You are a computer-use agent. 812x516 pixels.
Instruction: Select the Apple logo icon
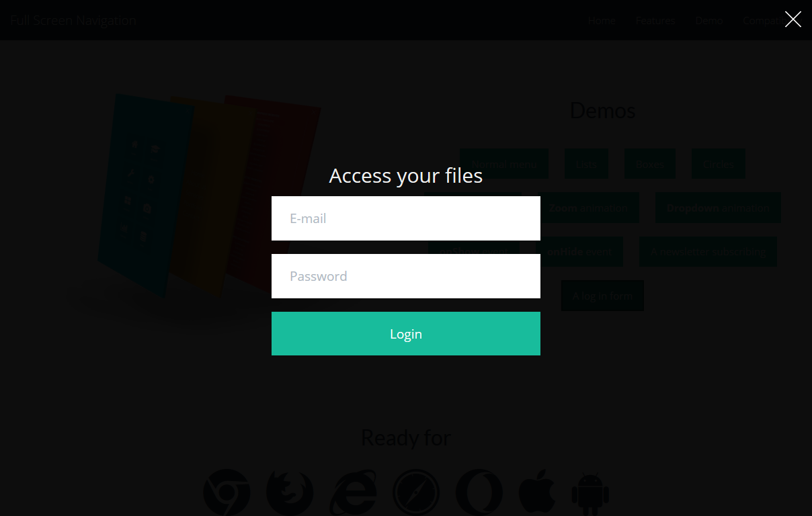538,492
